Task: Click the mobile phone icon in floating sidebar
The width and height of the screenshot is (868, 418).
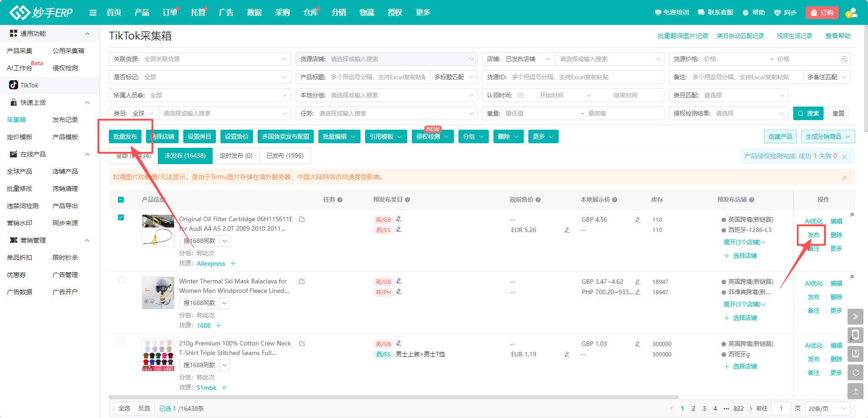Action: coord(855,335)
